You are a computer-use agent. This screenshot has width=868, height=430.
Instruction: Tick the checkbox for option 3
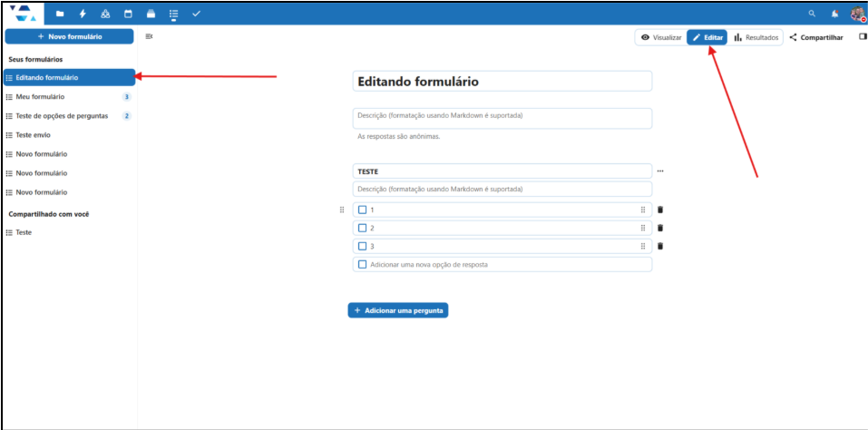pyautogui.click(x=363, y=246)
